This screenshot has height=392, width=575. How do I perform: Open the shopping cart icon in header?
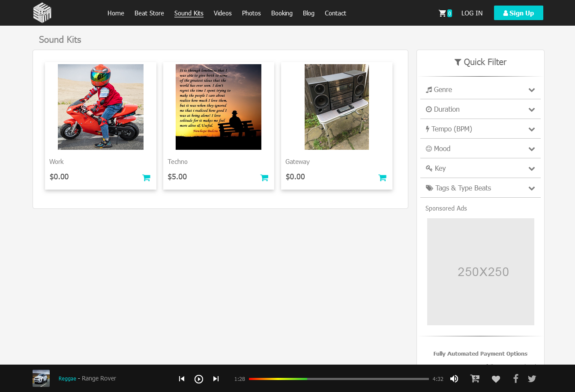tap(442, 13)
